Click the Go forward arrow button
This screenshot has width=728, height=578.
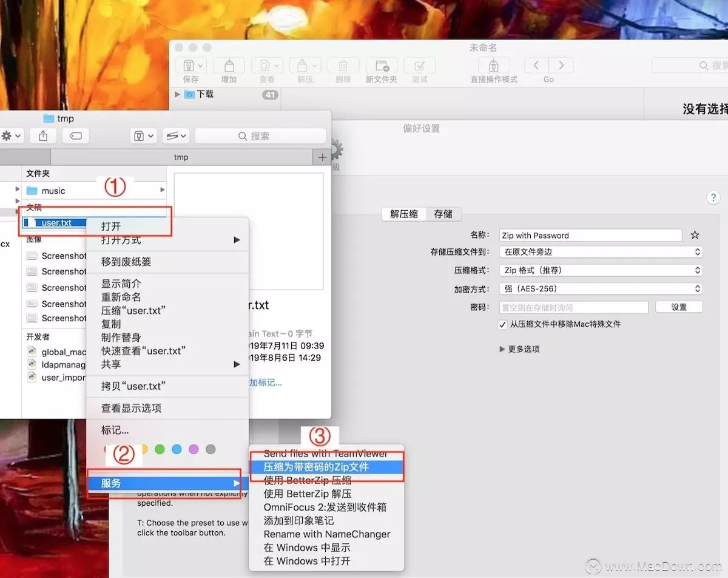(561, 65)
